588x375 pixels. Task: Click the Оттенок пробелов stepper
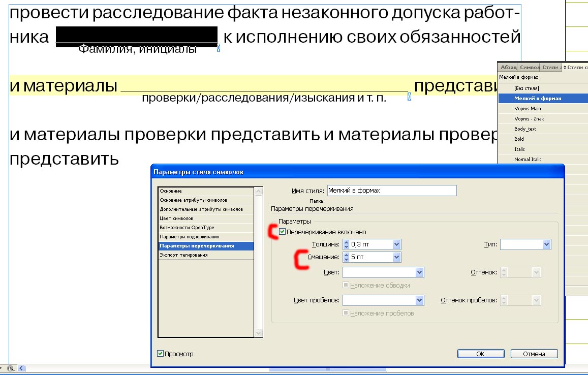(x=504, y=300)
